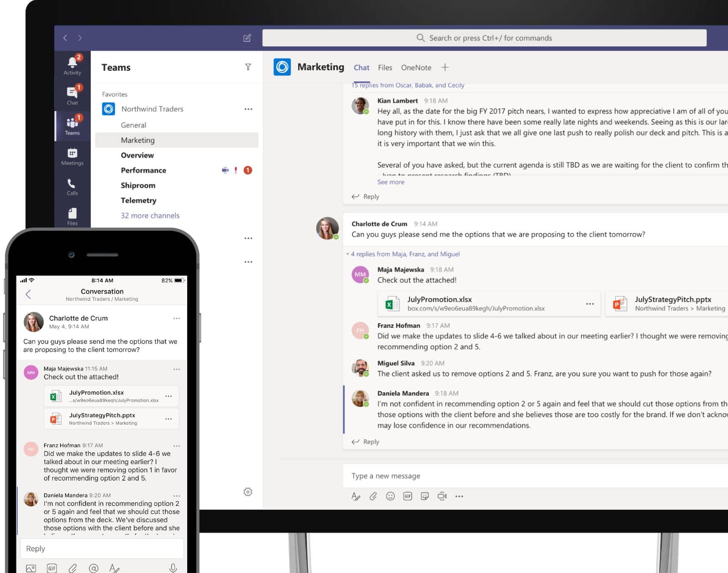This screenshot has width=728, height=573.
Task: Open JulyPromotion.xlsx on the phone
Action: 111,396
